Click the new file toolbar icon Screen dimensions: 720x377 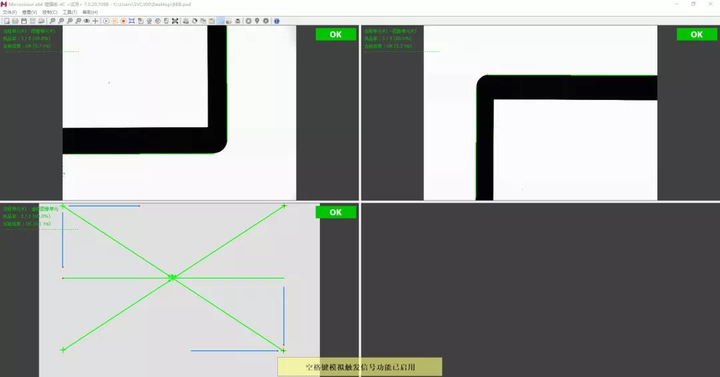(x=6, y=21)
